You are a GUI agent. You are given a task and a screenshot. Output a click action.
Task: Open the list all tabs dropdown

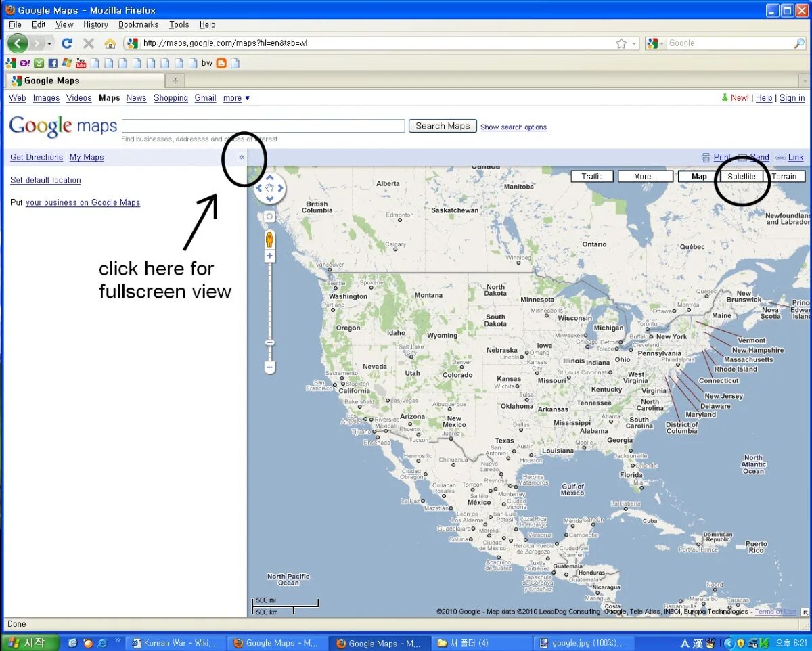(805, 81)
